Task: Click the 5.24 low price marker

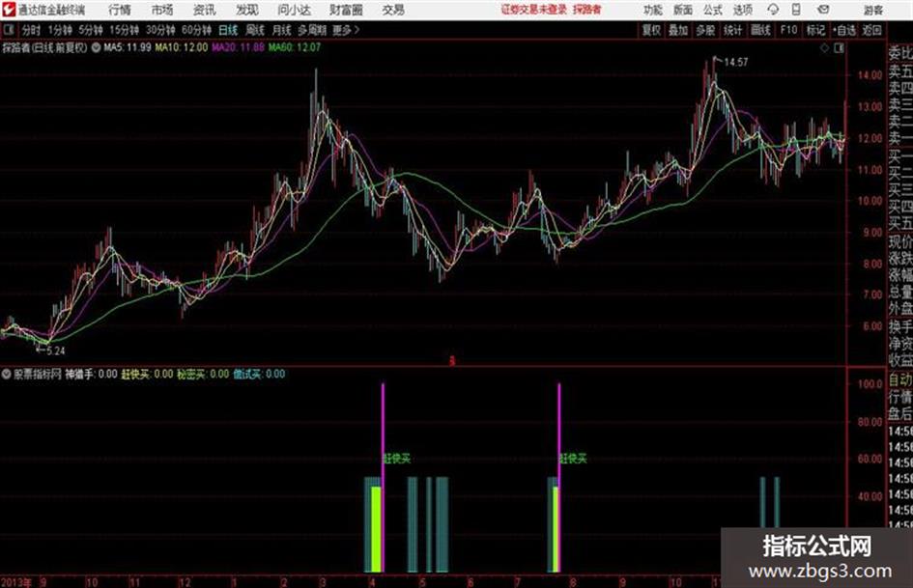Action: pyautogui.click(x=56, y=351)
